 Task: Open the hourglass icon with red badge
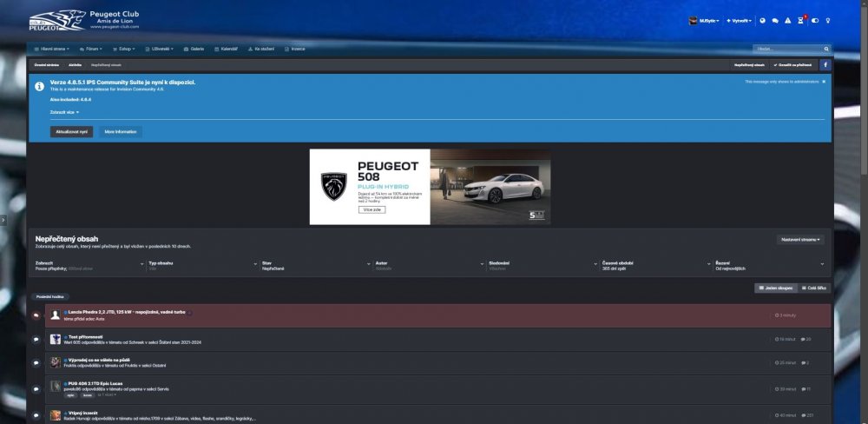(801, 20)
